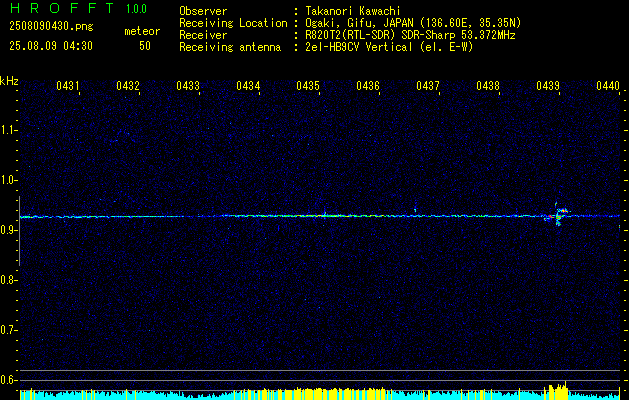Click the Receiving Location Ogaki, Gifu, JAPAN text

[413, 23]
